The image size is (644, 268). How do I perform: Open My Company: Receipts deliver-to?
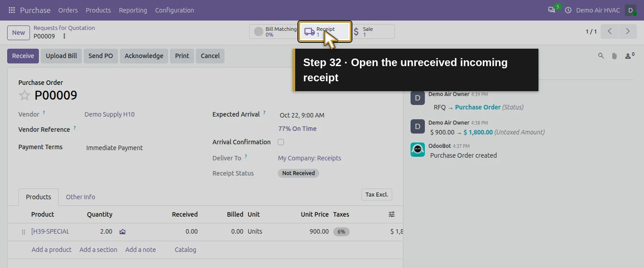pyautogui.click(x=309, y=158)
